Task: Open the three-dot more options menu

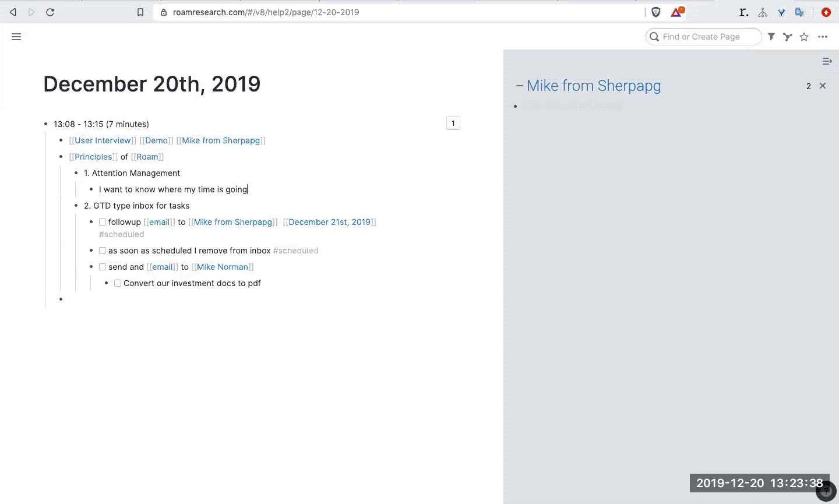Action: point(823,37)
